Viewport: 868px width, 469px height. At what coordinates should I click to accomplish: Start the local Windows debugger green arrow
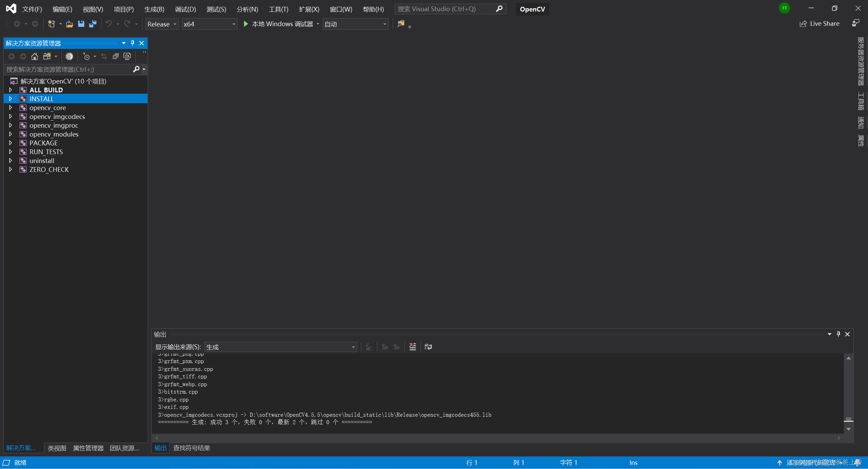246,24
